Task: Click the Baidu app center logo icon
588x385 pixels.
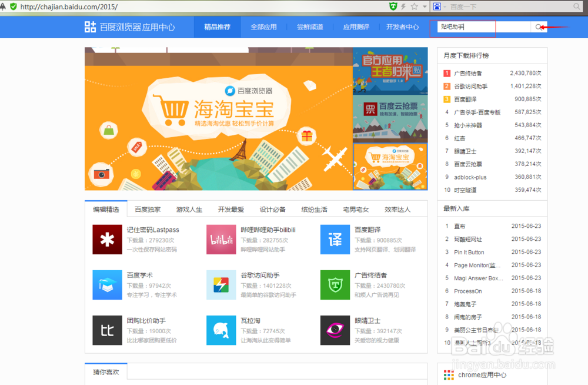Action: pos(90,26)
